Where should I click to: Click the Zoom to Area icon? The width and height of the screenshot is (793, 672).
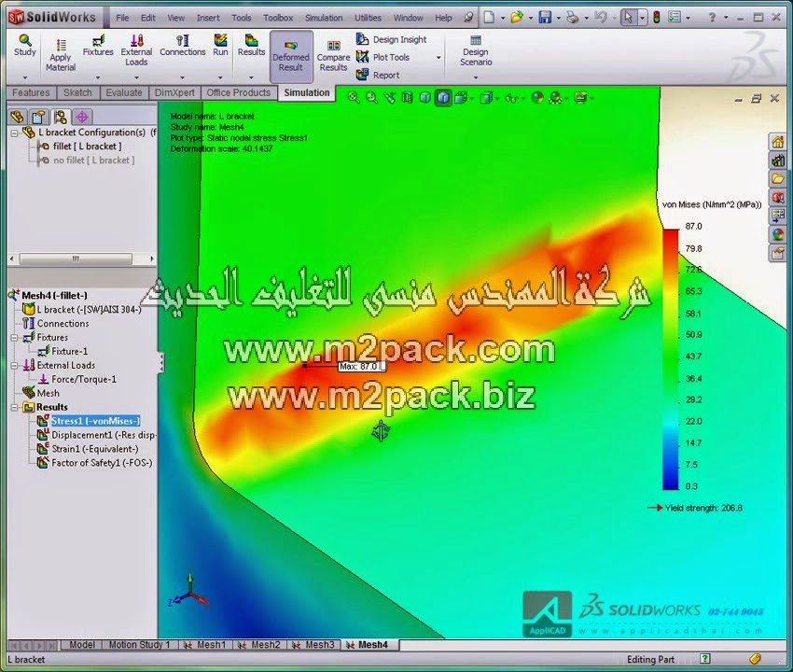coord(371,98)
